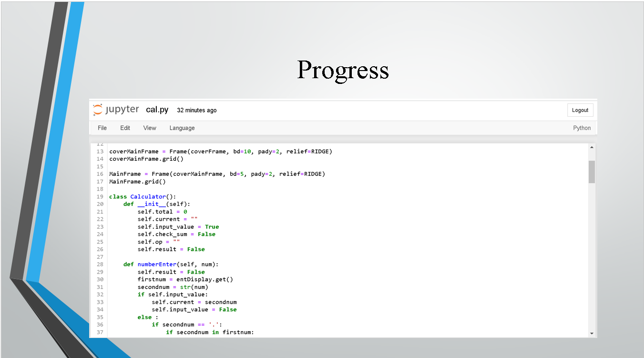Click the editor scrollbar down arrow
The image size is (644, 358).
[592, 334]
